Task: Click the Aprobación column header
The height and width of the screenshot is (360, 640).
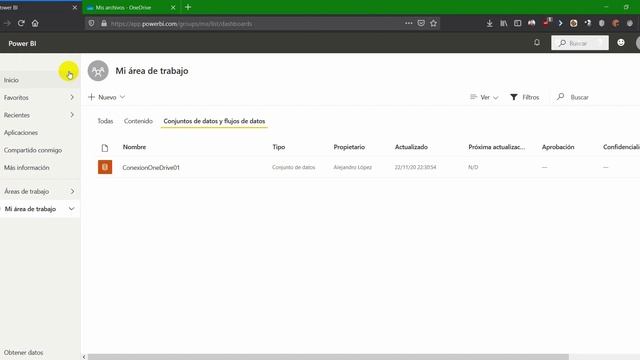Action: pyautogui.click(x=558, y=147)
